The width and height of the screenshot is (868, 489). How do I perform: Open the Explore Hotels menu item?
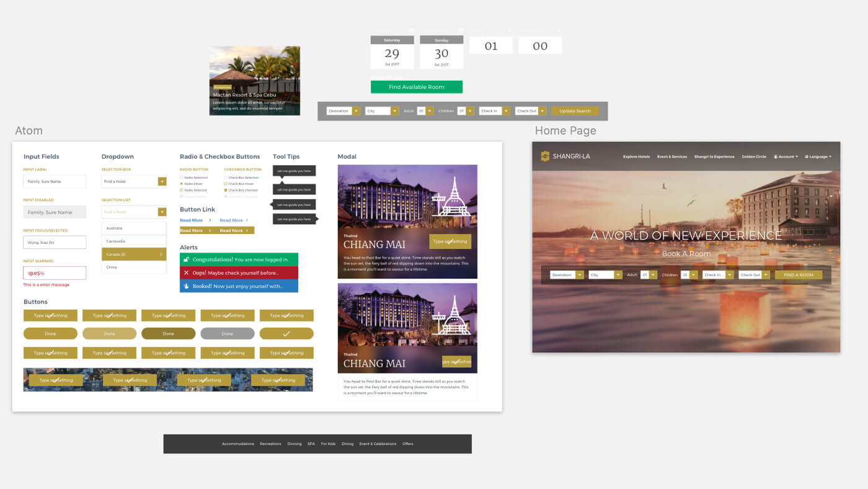(x=636, y=157)
